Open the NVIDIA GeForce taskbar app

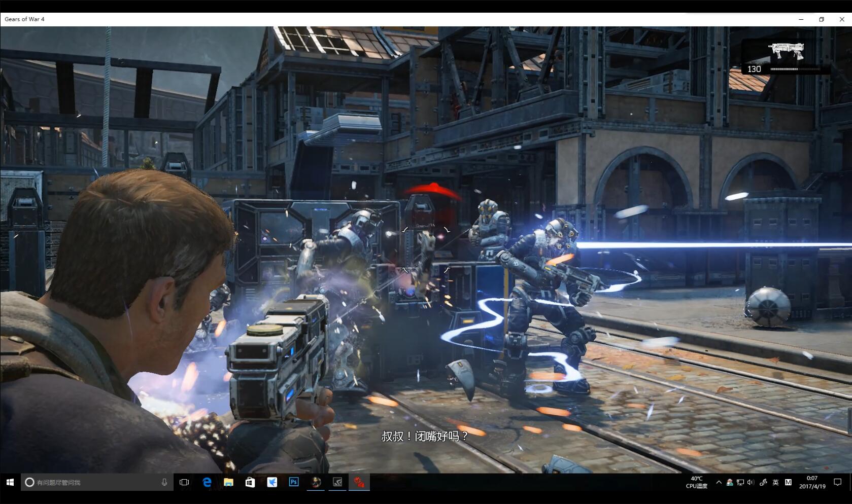[337, 482]
